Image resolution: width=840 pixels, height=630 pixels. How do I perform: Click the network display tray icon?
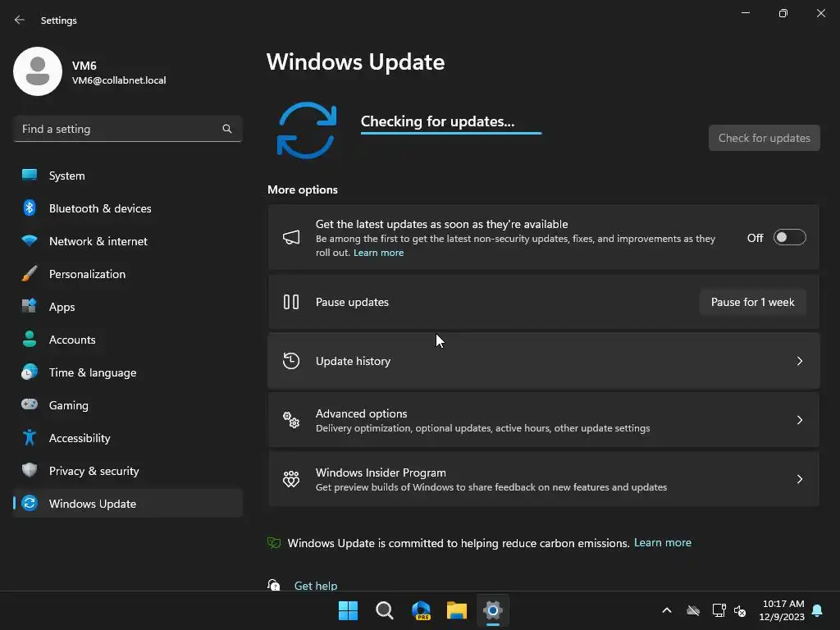(x=719, y=610)
